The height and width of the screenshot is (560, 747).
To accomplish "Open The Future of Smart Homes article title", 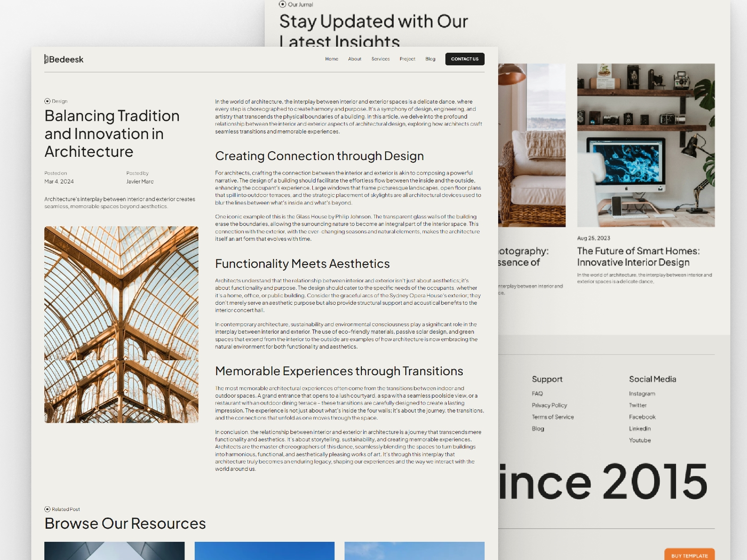I will [638, 257].
